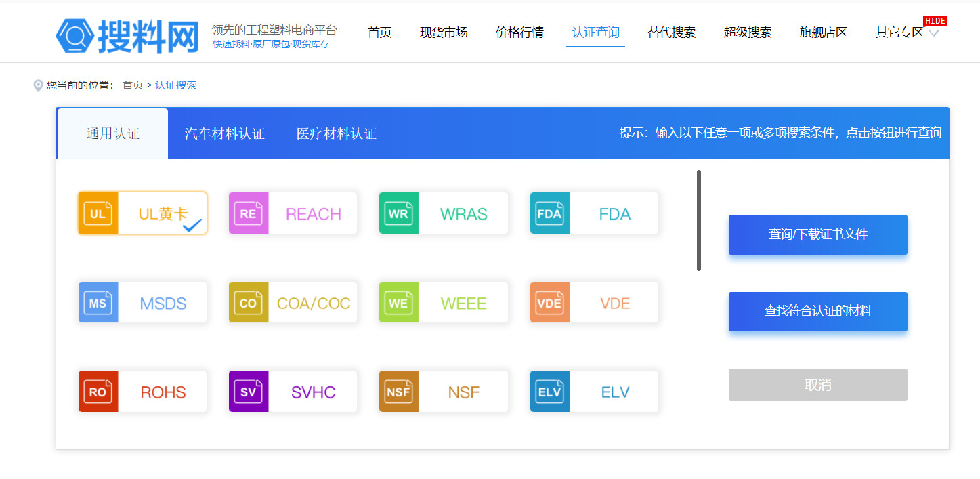Switch to 汽车材料认证 tab

[x=224, y=133]
